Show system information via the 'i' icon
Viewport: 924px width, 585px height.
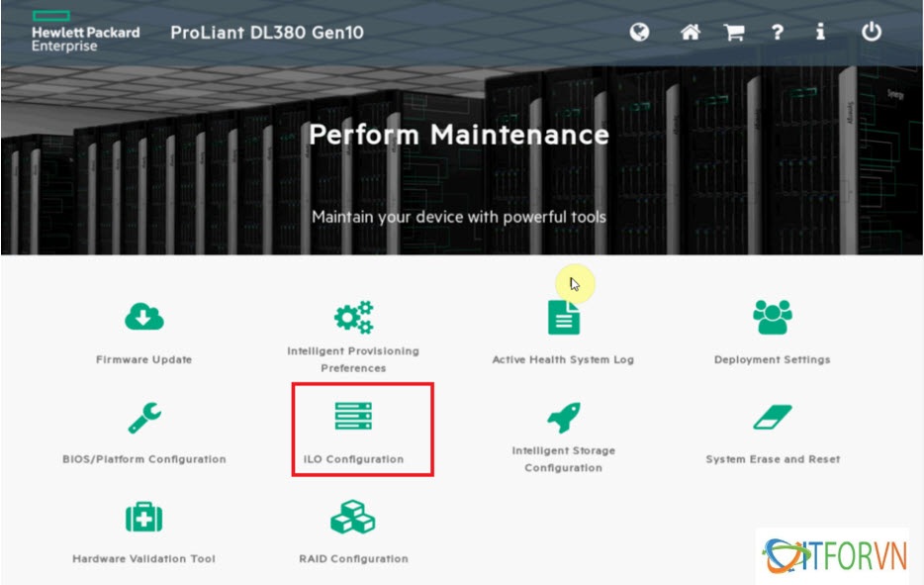[x=820, y=32]
